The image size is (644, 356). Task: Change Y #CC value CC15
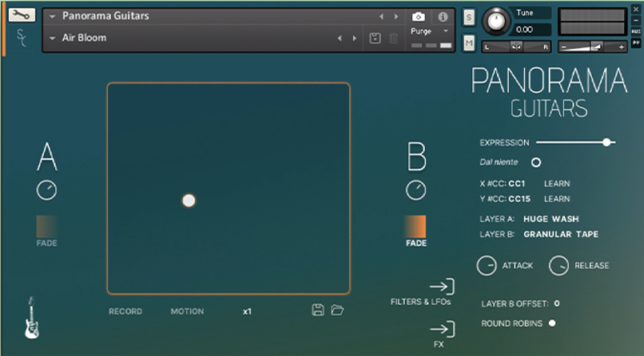(519, 198)
